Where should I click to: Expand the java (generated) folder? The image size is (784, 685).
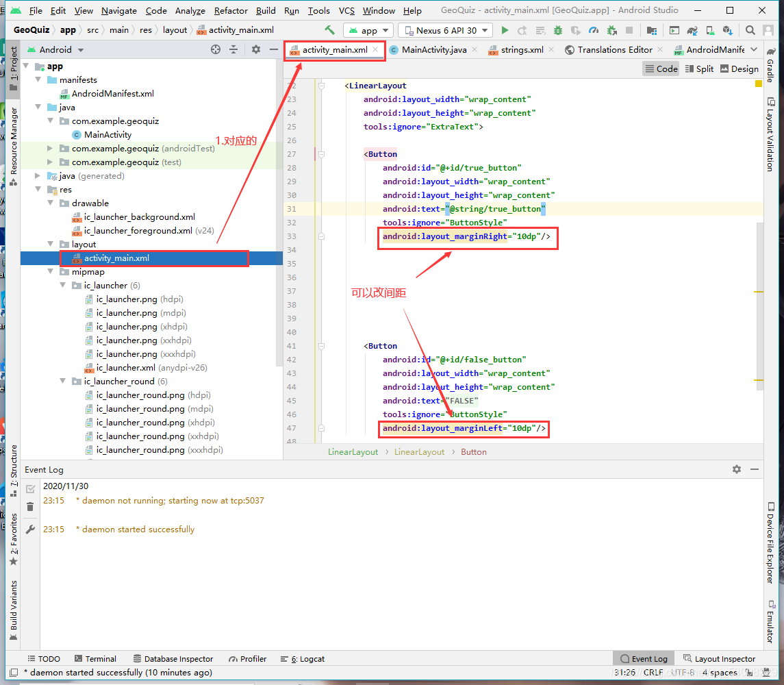(x=38, y=175)
